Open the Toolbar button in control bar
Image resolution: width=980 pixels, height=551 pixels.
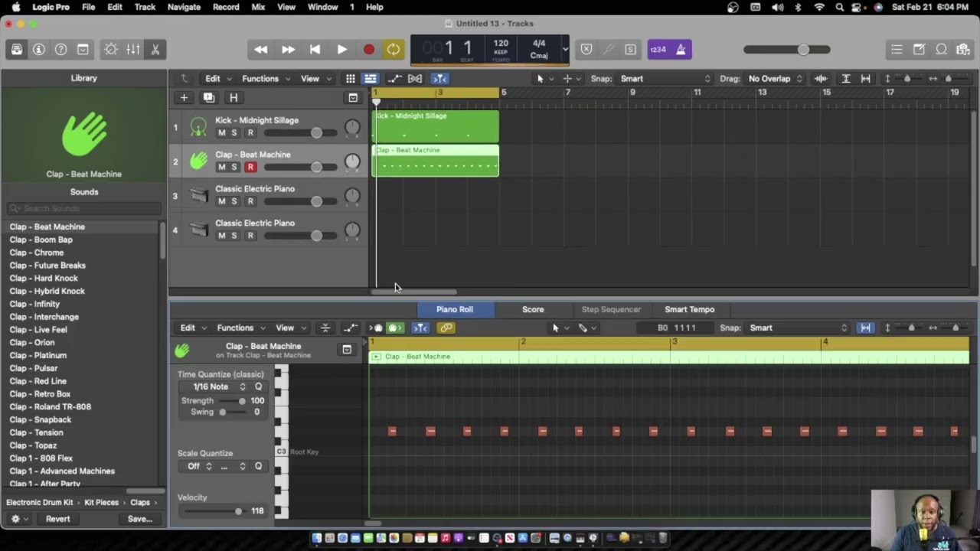coord(83,50)
